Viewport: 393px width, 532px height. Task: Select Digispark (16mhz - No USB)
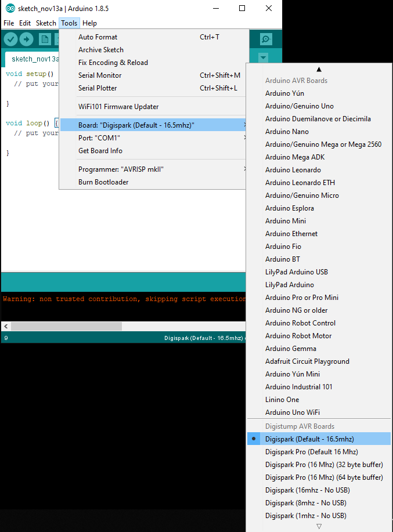tap(319, 490)
